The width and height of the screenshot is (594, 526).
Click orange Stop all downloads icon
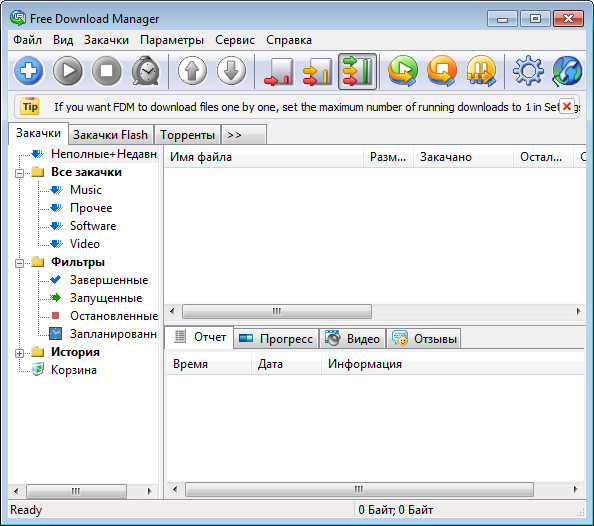[442, 71]
